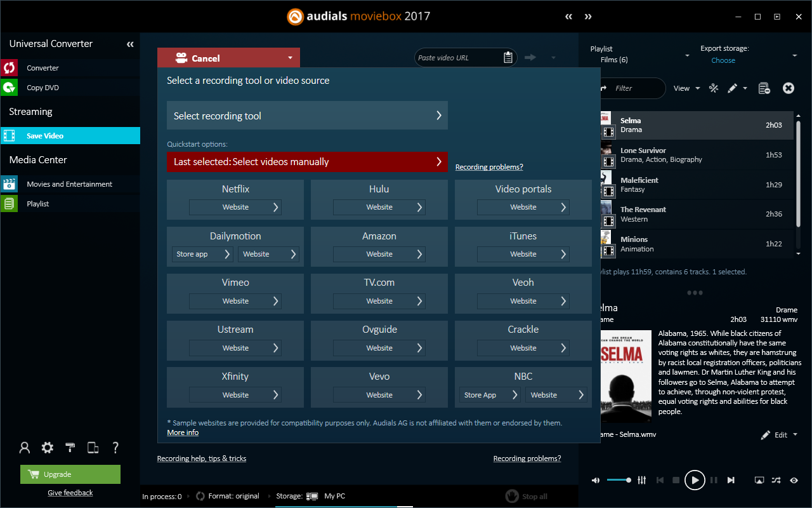Click the scissors cut tool icon
The width and height of the screenshot is (812, 508).
pos(714,88)
